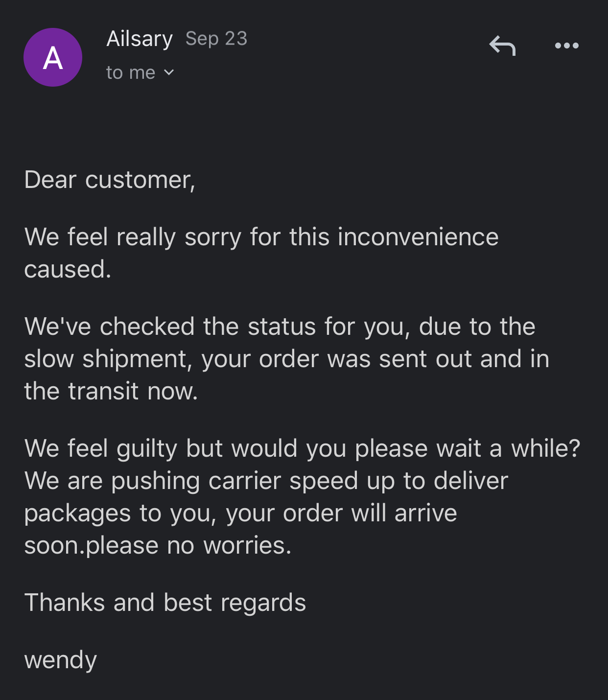Click the "soon.please no worries." line
The image size is (608, 700).
tap(158, 545)
